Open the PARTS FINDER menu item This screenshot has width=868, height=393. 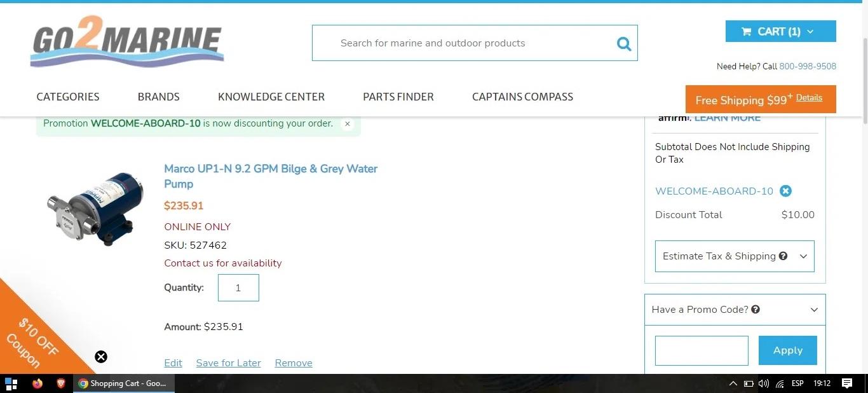point(398,97)
